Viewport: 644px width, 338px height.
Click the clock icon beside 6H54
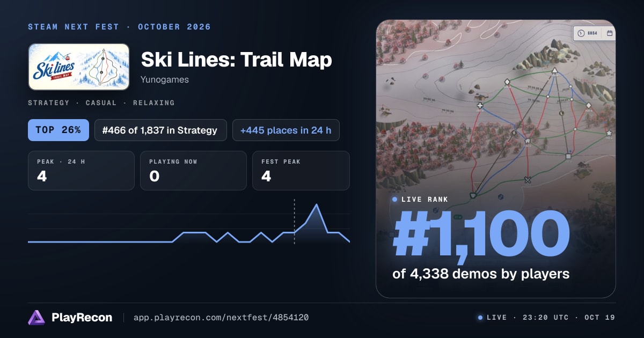click(580, 33)
